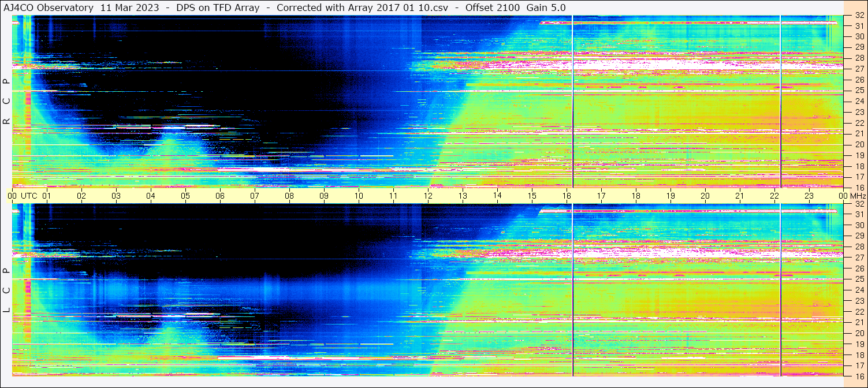Click the 22 MHz label on upper frequency scale
Image resolution: width=868 pixels, height=388 pixels.
tap(859, 123)
